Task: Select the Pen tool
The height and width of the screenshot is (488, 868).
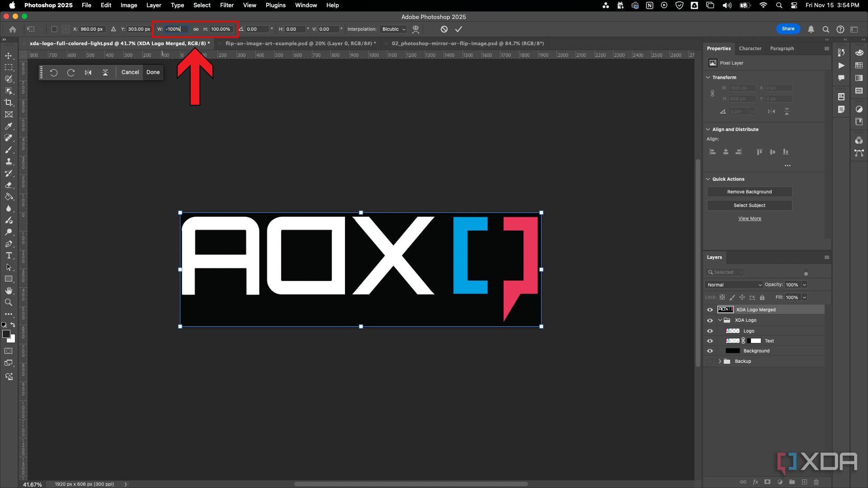Action: tap(9, 244)
